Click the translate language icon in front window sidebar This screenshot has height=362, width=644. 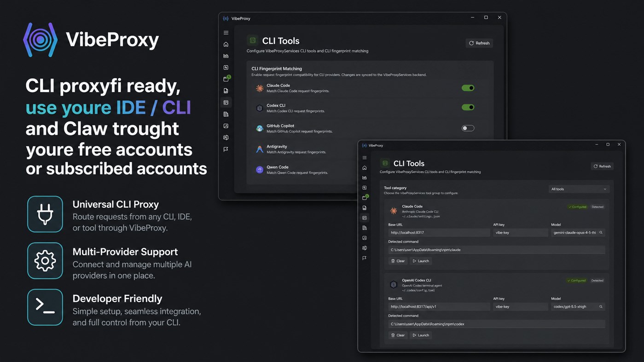click(365, 248)
